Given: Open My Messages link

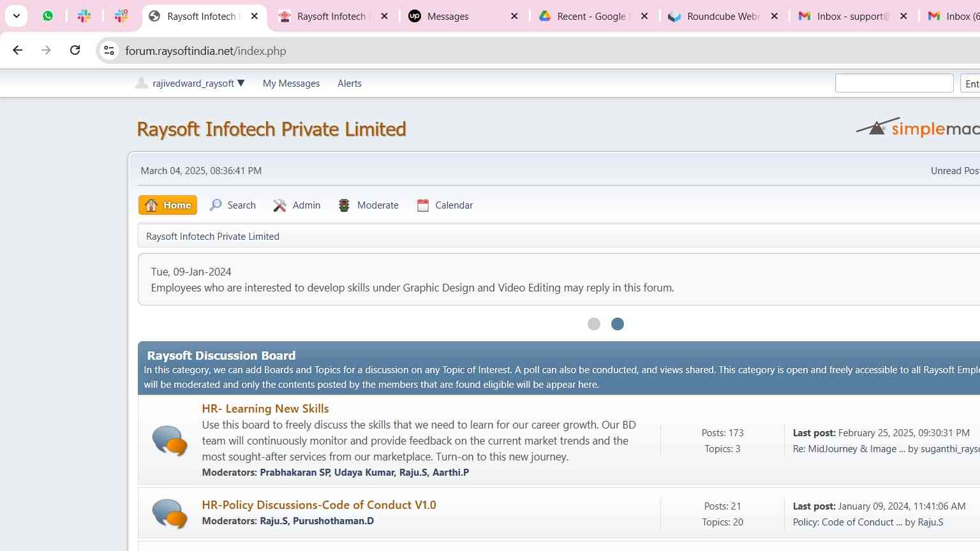Looking at the screenshot, I should point(291,84).
